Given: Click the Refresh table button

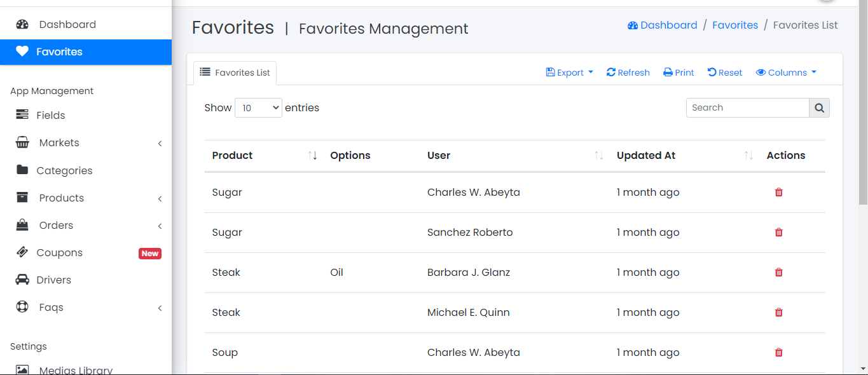Looking at the screenshot, I should pyautogui.click(x=628, y=72).
